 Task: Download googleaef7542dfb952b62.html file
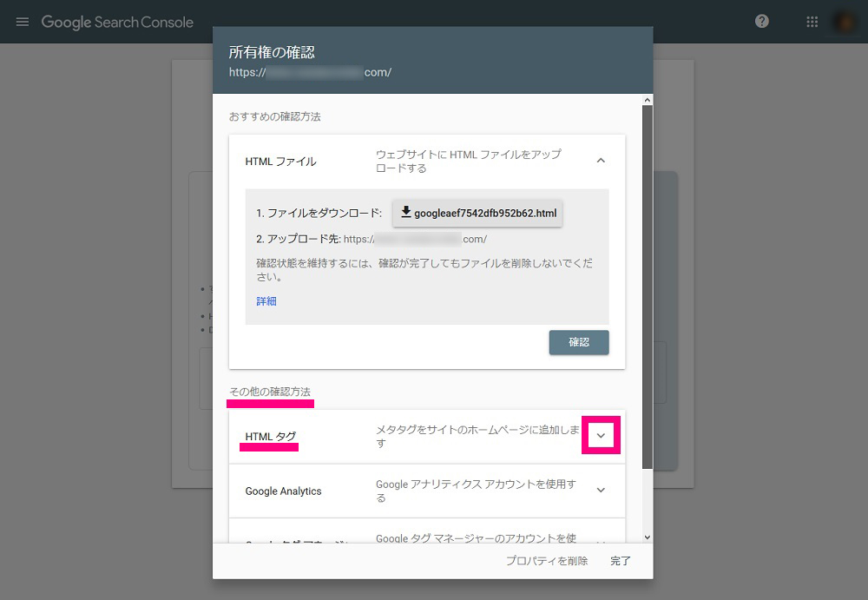pyautogui.click(x=477, y=214)
